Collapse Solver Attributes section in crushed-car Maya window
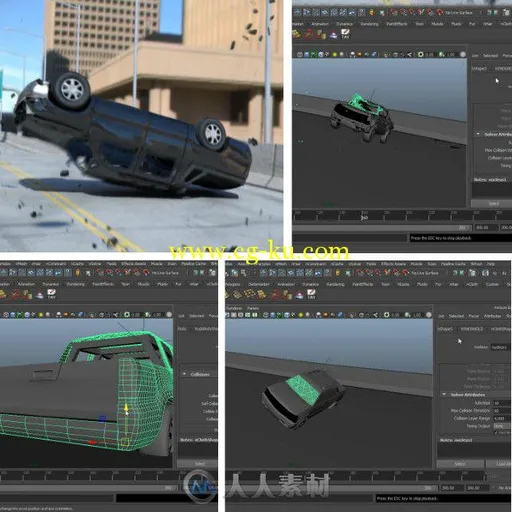Screen dimensions: 512x512 point(478,134)
